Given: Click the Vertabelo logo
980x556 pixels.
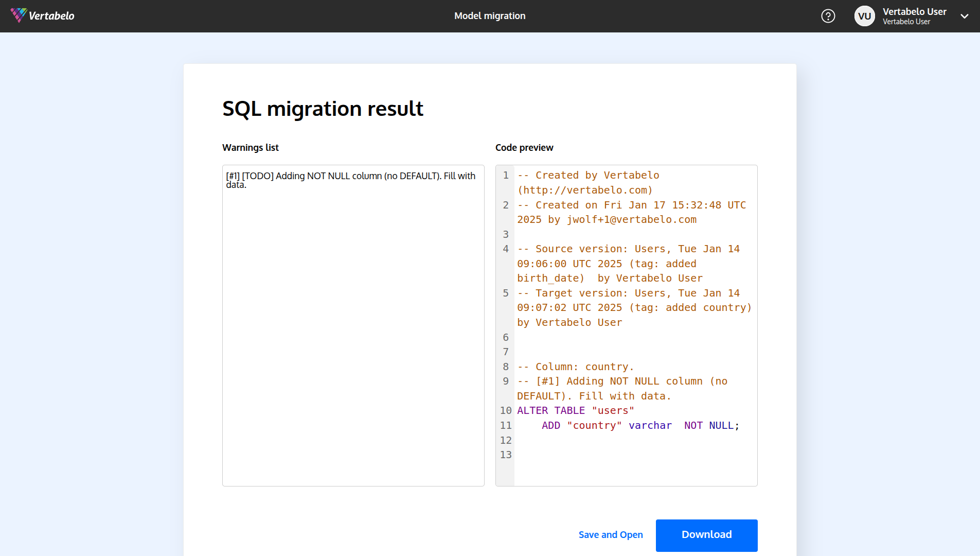Looking at the screenshot, I should [x=43, y=15].
